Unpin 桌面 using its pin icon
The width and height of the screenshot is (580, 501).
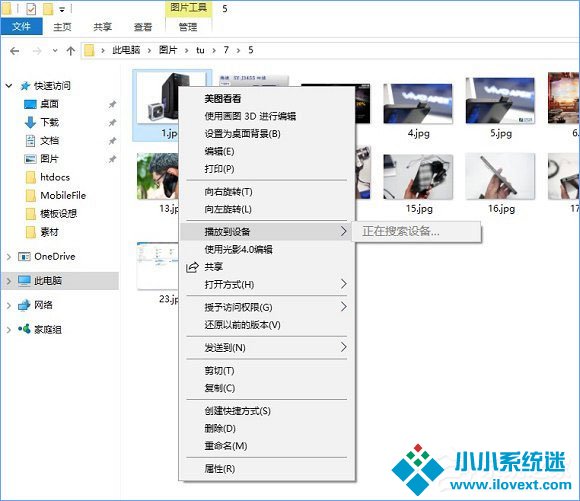112,105
